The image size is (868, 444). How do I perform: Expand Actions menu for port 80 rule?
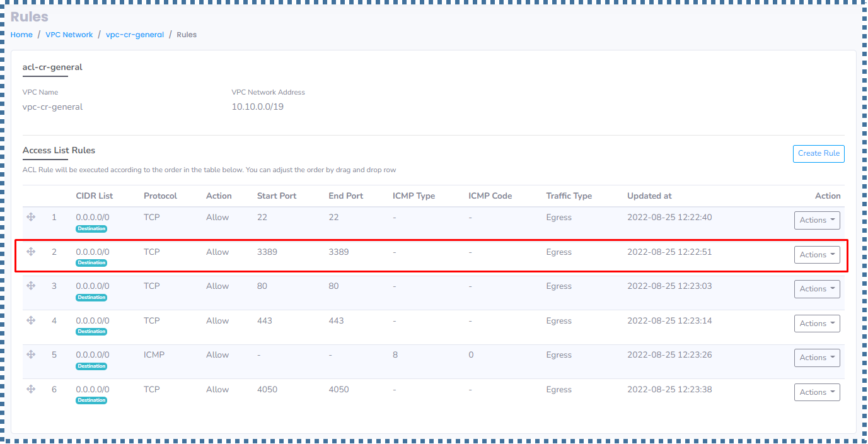[x=817, y=289]
